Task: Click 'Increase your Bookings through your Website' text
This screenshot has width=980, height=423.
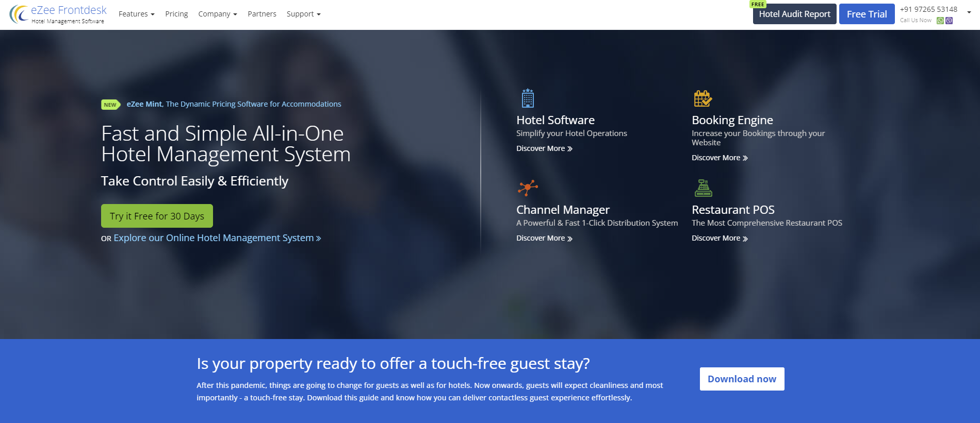Action: (758, 138)
